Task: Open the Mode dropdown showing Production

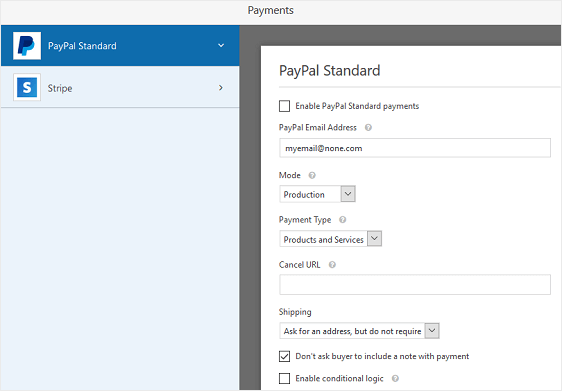Action: tap(317, 194)
